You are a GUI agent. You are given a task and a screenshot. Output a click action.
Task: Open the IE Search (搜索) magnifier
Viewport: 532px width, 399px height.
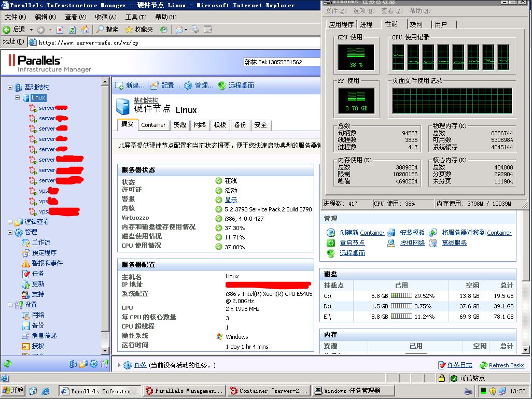pyautogui.click(x=100, y=30)
